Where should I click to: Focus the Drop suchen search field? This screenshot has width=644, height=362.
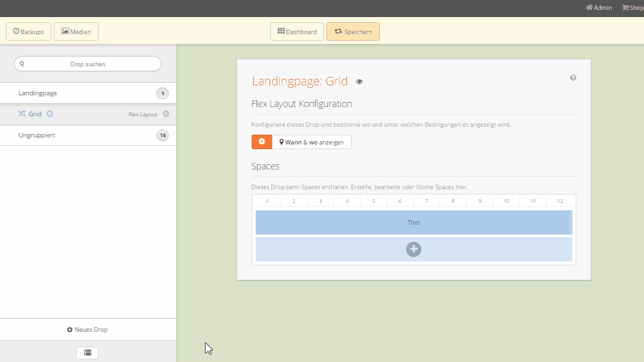click(87, 64)
